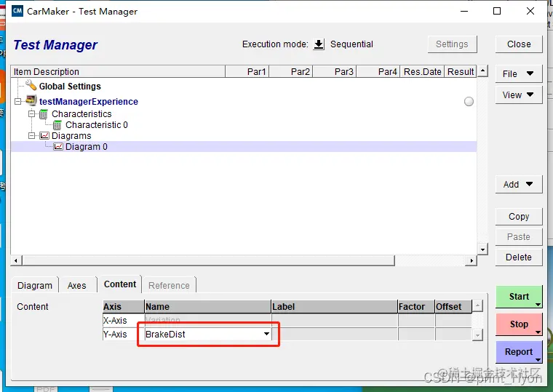This screenshot has height=392, width=553.
Task: Click the Delete button
Action: [519, 257]
